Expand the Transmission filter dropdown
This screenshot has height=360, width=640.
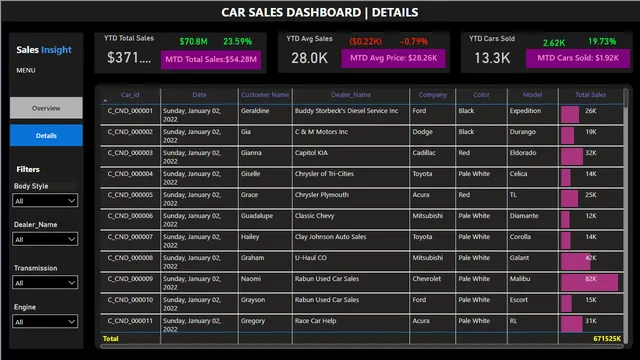click(x=45, y=282)
